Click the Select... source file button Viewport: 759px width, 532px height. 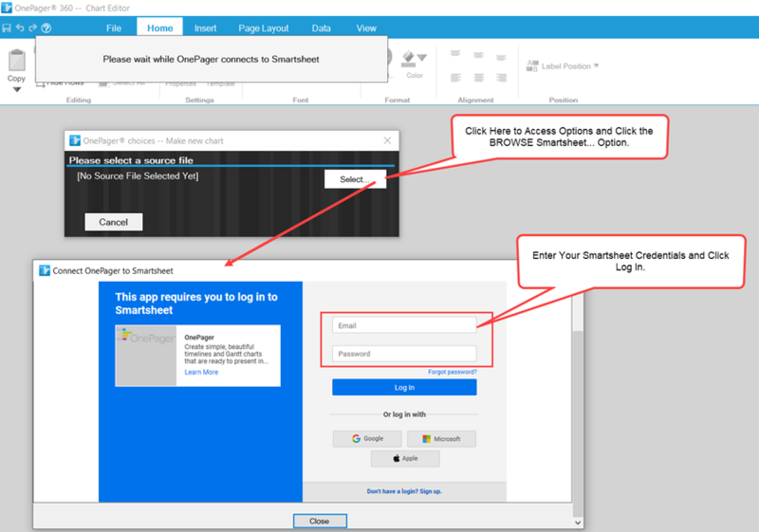[x=355, y=179]
